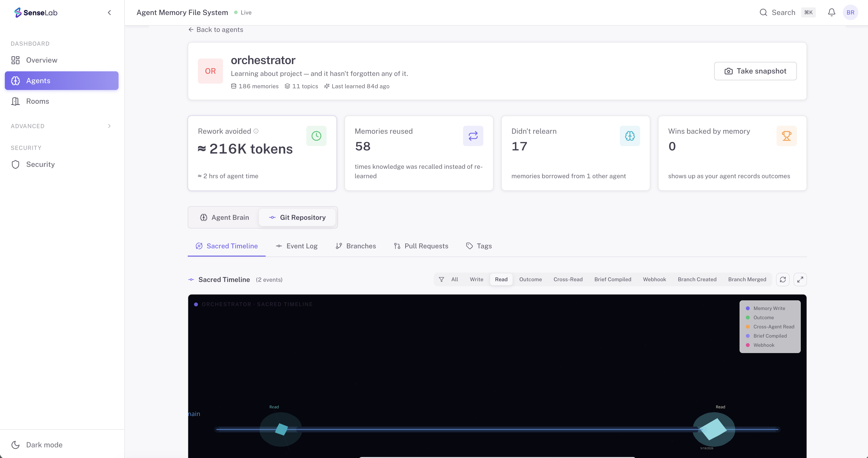This screenshot has width=868, height=458.
Task: Click the clock icon on Rework avoided card
Action: coord(316,136)
